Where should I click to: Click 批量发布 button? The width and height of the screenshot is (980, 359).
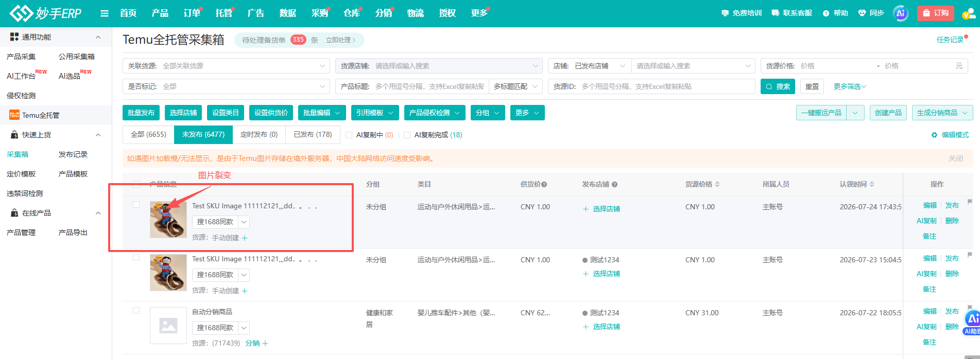point(141,113)
